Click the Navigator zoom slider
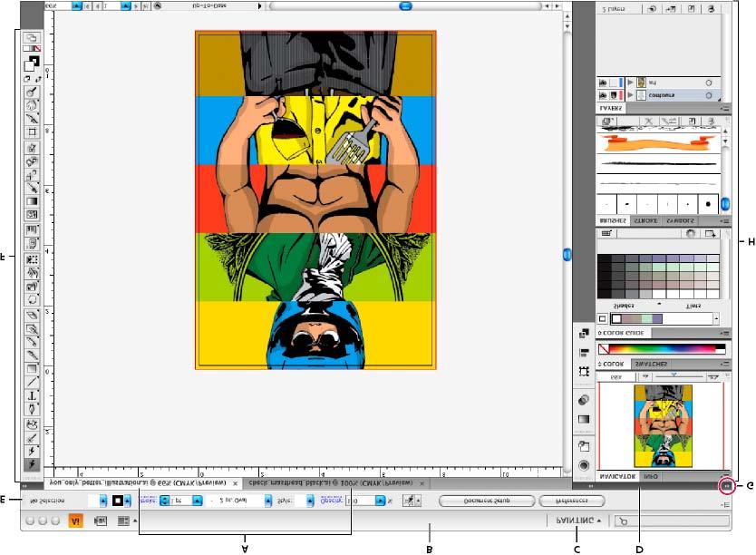The image size is (756, 555). (x=674, y=376)
